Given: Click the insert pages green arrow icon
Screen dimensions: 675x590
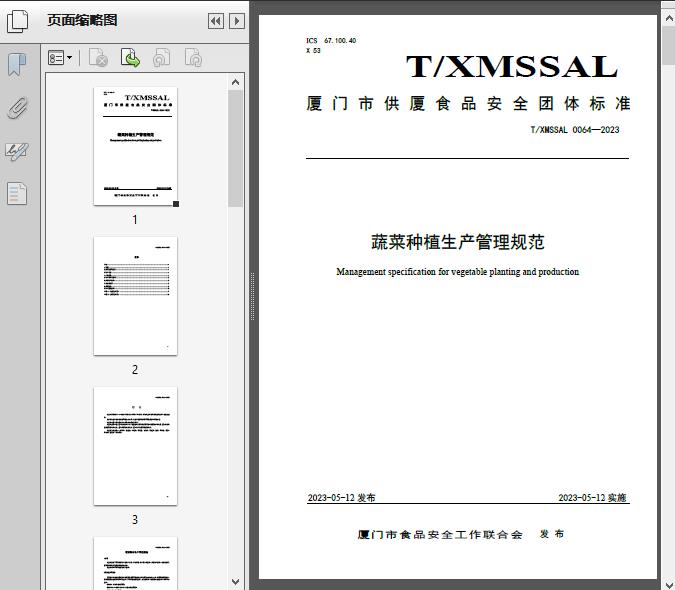Looking at the screenshot, I should pos(130,58).
